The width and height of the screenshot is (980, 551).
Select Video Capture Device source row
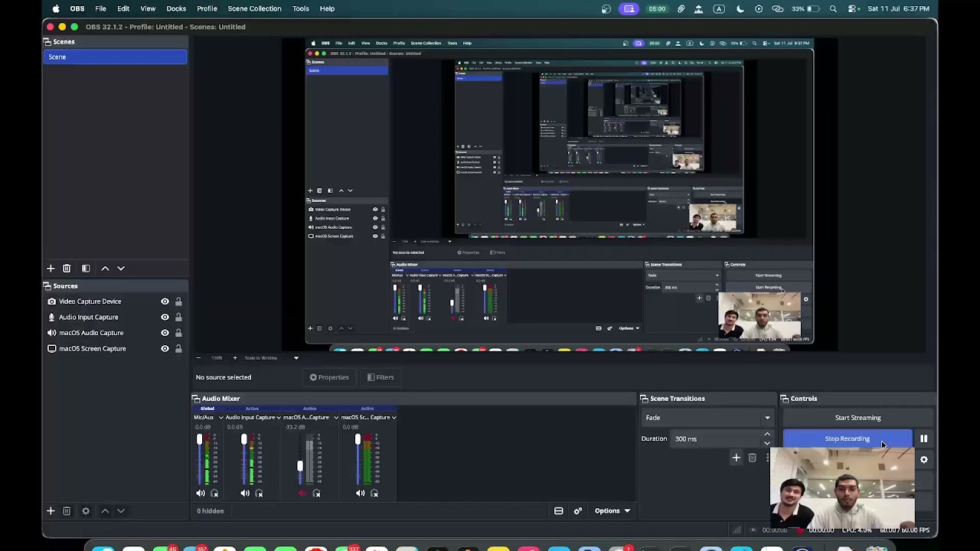[x=115, y=302]
